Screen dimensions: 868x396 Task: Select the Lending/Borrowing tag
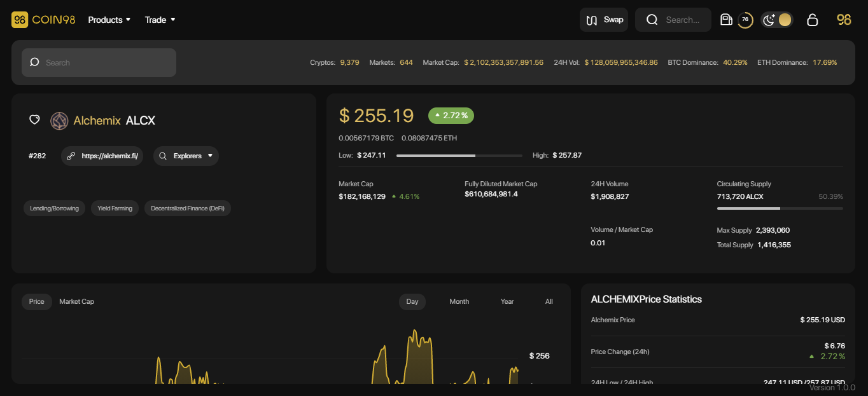[x=55, y=208]
